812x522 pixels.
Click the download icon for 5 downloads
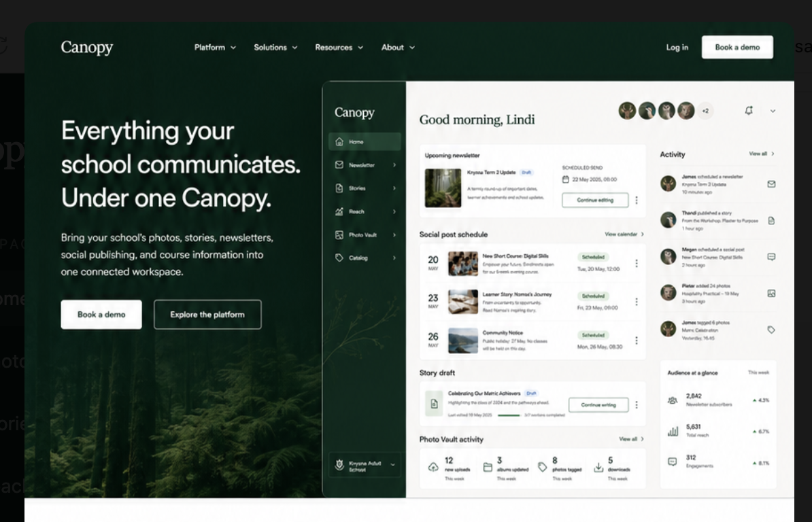pos(598,467)
